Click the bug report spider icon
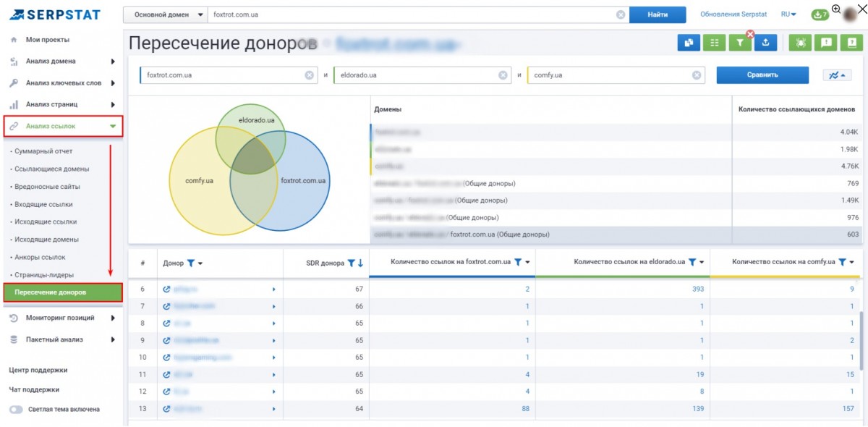Screen dimensions: 868x427 [799, 43]
